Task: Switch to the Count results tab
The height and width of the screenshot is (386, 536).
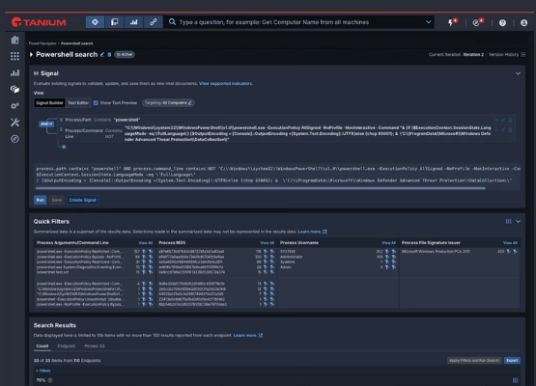Action: pos(42,346)
